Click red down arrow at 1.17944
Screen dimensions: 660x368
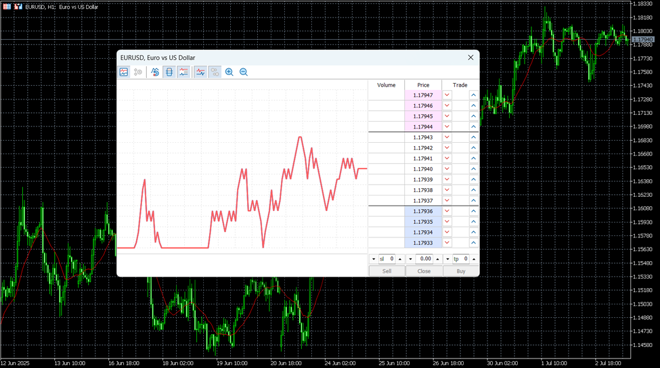(447, 127)
